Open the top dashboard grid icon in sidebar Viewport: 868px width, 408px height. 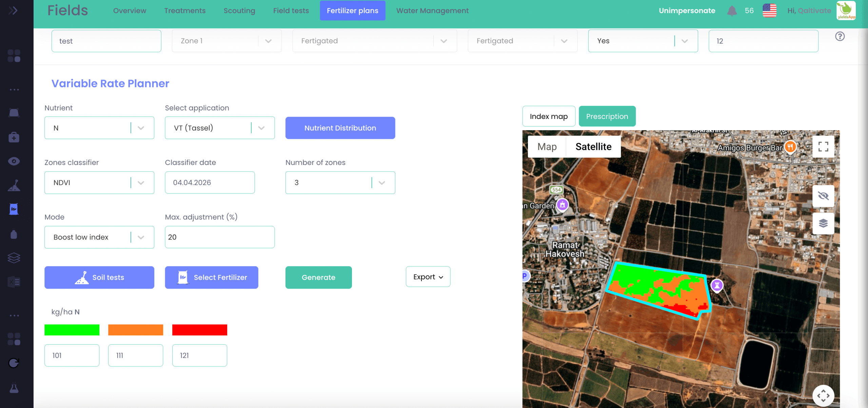(x=14, y=56)
